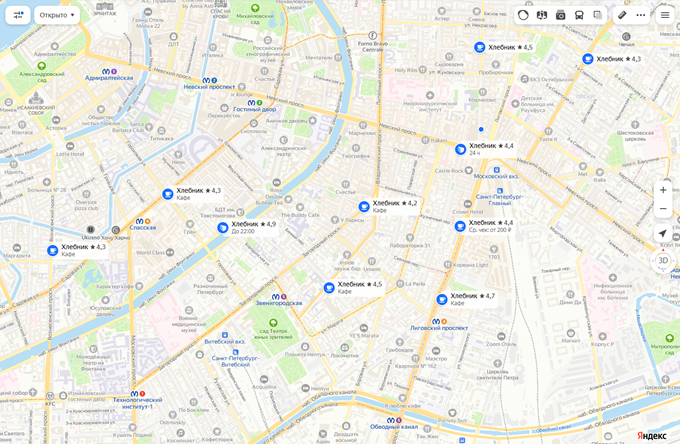Image resolution: width=680 pixels, height=444 pixels.
Task: Open Гостиный двор metro station
Action: click(255, 106)
